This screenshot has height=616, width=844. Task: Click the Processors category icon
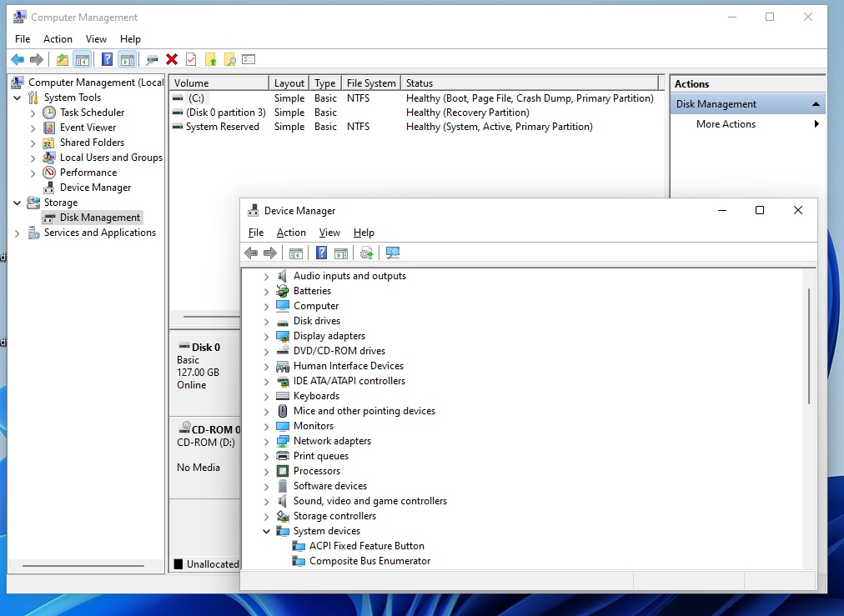pyautogui.click(x=283, y=471)
